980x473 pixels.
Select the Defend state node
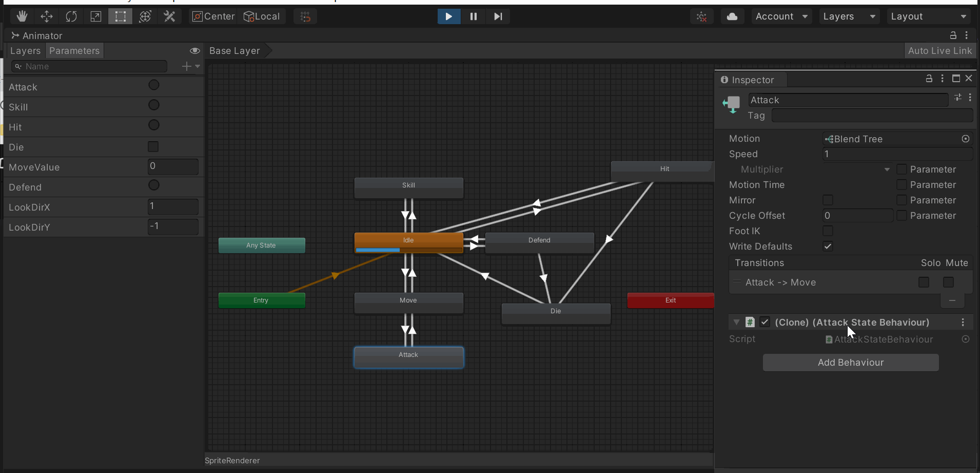click(539, 243)
